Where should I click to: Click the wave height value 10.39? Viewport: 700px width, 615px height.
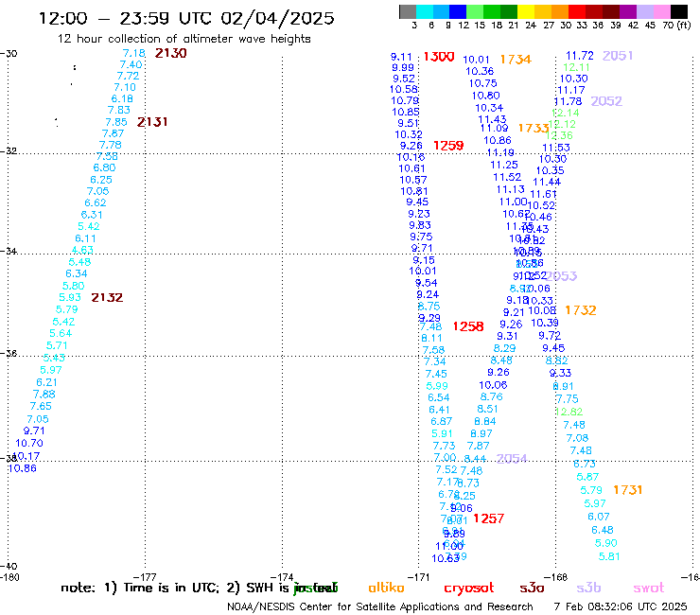pos(545,323)
